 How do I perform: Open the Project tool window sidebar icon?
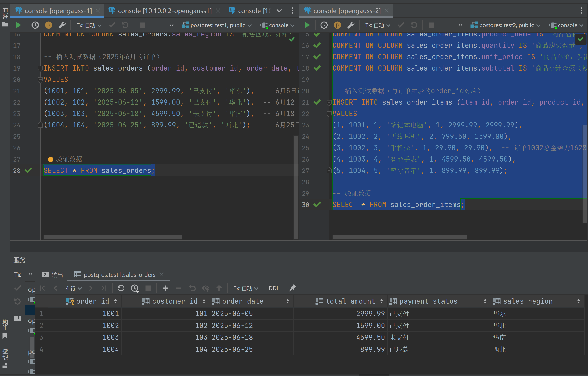pos(5,17)
